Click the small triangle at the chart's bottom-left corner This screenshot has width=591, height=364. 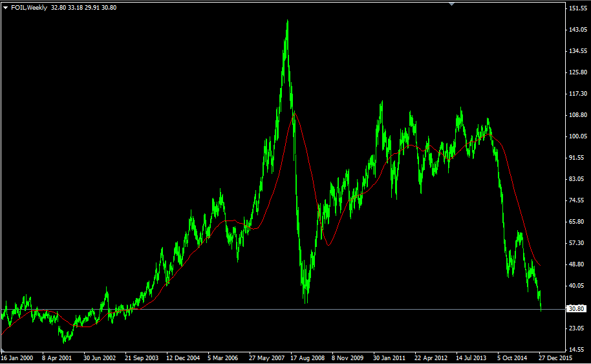pos(3,351)
